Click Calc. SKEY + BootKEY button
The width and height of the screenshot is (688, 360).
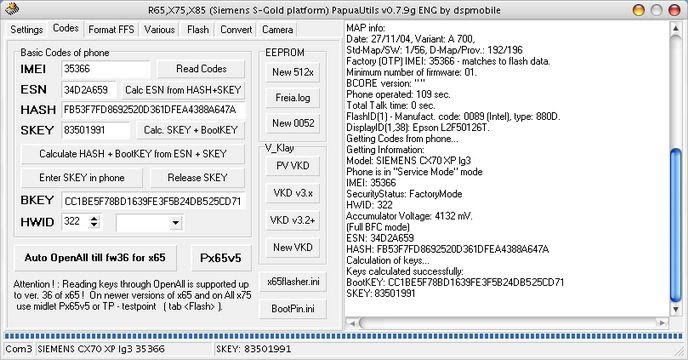tap(190, 130)
